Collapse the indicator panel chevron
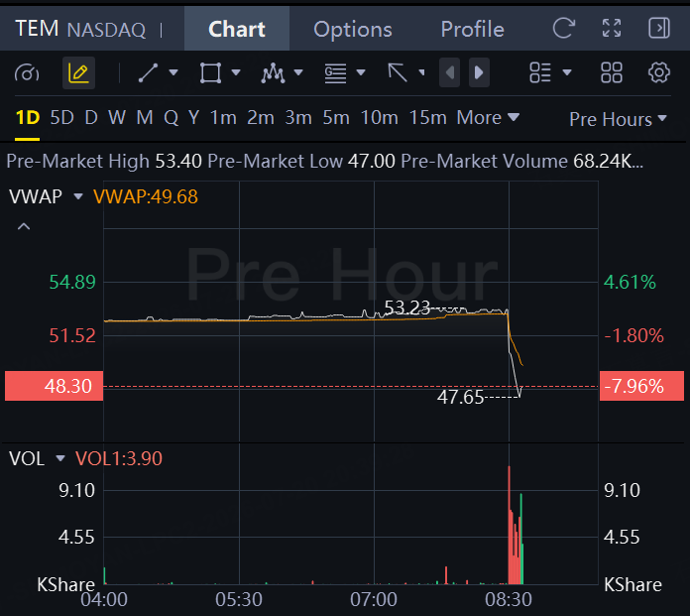 (24, 227)
